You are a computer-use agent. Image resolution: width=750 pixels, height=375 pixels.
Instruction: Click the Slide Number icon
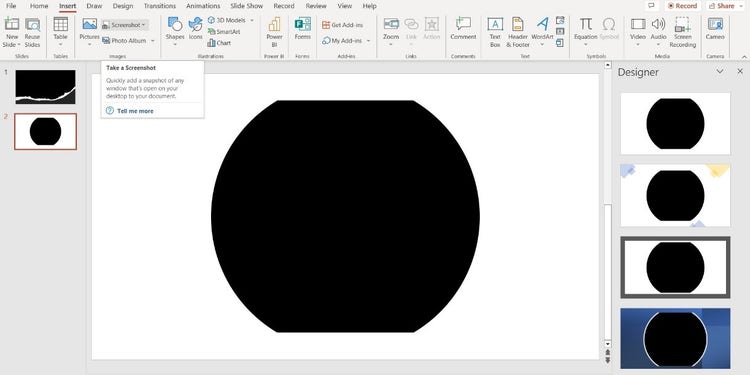[560, 32]
